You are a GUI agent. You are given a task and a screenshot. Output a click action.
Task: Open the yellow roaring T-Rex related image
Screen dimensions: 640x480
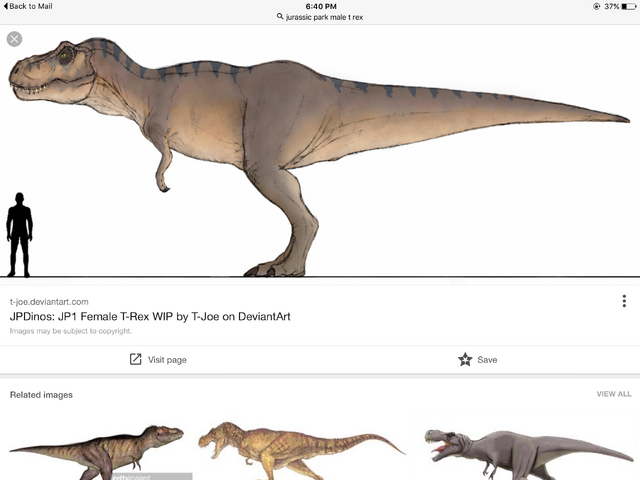[x=301, y=451]
